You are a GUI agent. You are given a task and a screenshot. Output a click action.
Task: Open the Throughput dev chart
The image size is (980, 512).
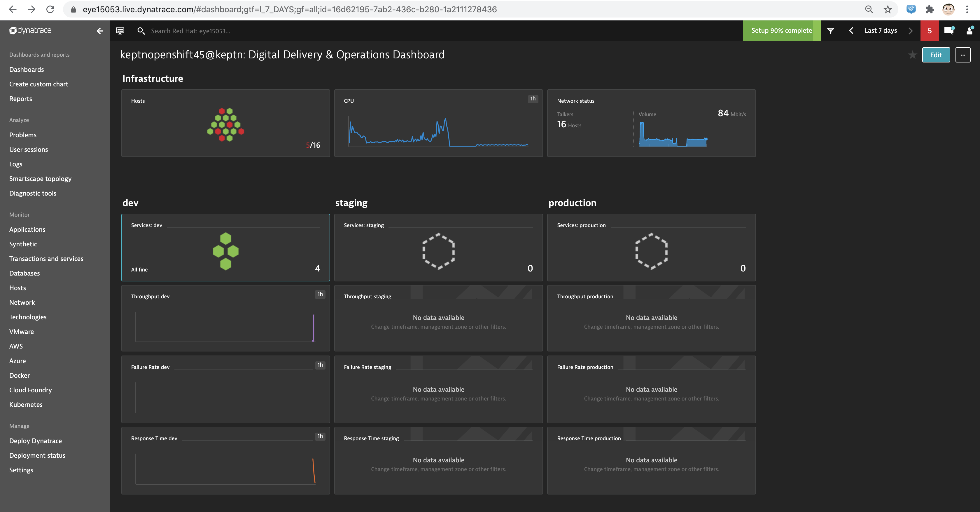(225, 318)
